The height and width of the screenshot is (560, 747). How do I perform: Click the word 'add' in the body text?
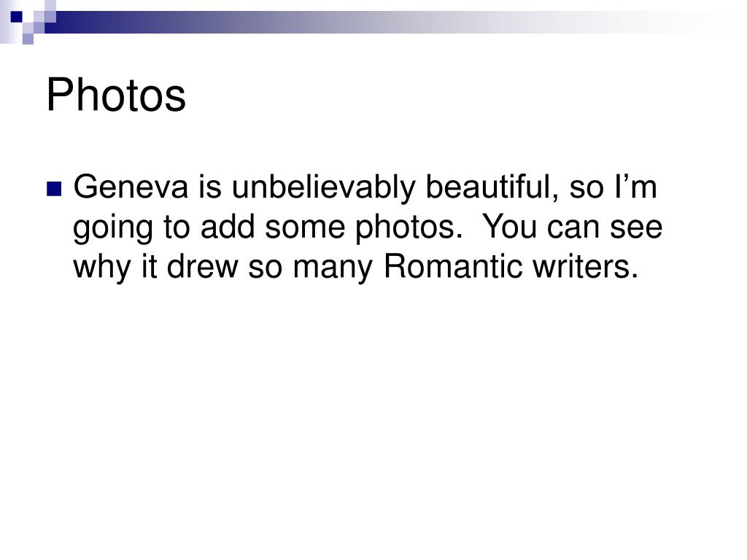tap(228, 227)
